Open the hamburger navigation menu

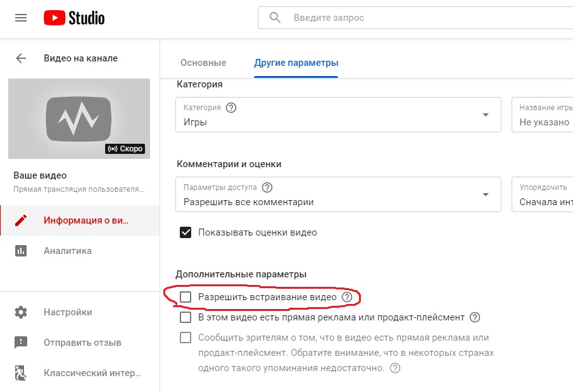(21, 18)
